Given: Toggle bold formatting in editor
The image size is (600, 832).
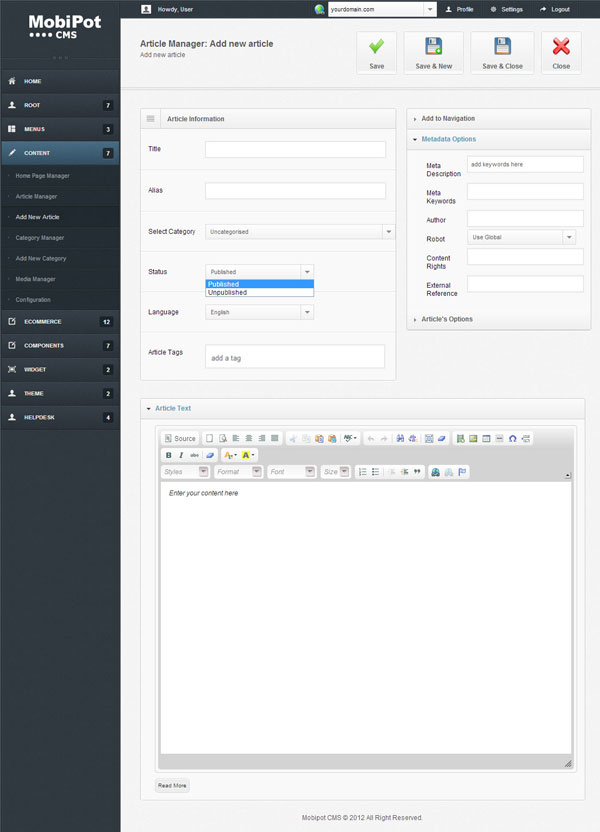Looking at the screenshot, I should tap(169, 455).
